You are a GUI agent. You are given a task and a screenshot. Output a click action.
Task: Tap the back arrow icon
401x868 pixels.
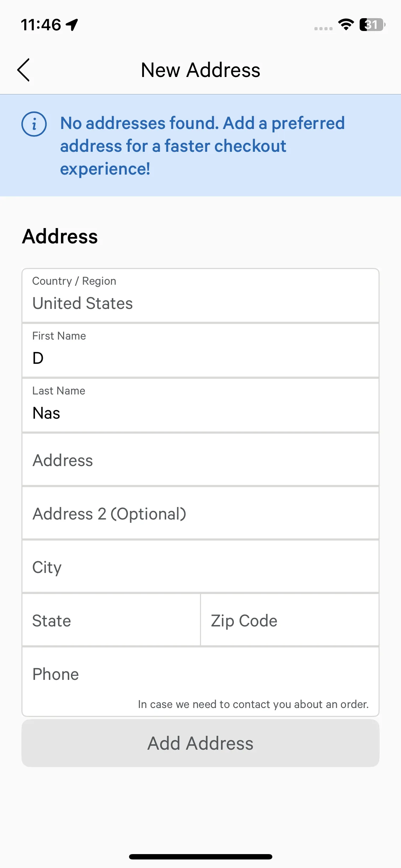[24, 70]
